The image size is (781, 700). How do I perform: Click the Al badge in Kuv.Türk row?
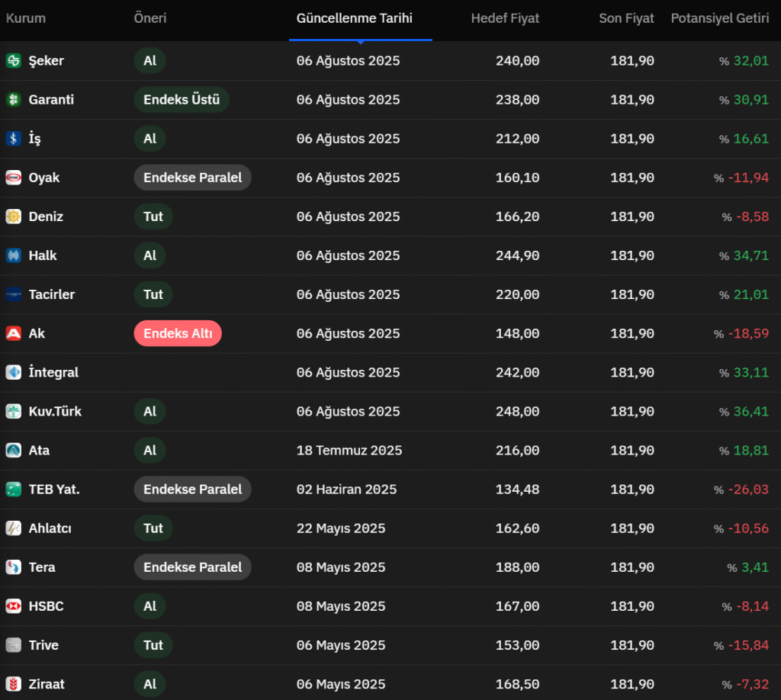[x=150, y=411]
